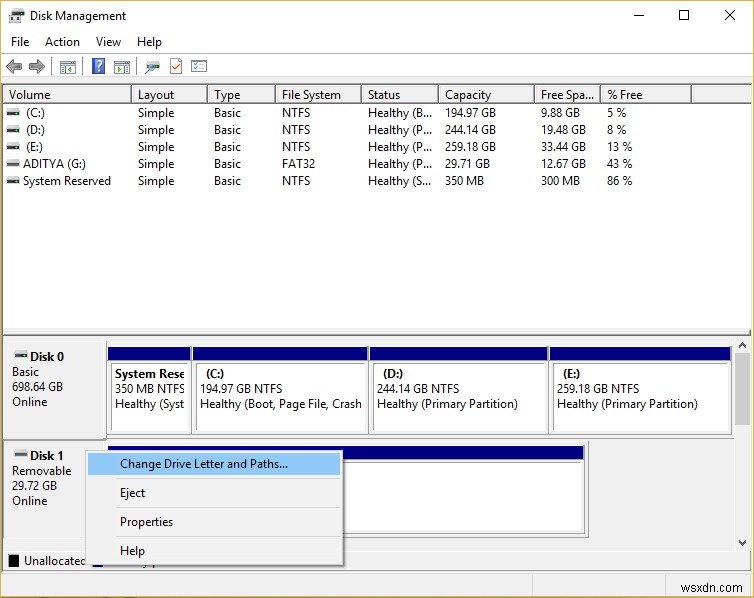Open Properties from the context menu
The image size is (754, 598).
pos(146,522)
